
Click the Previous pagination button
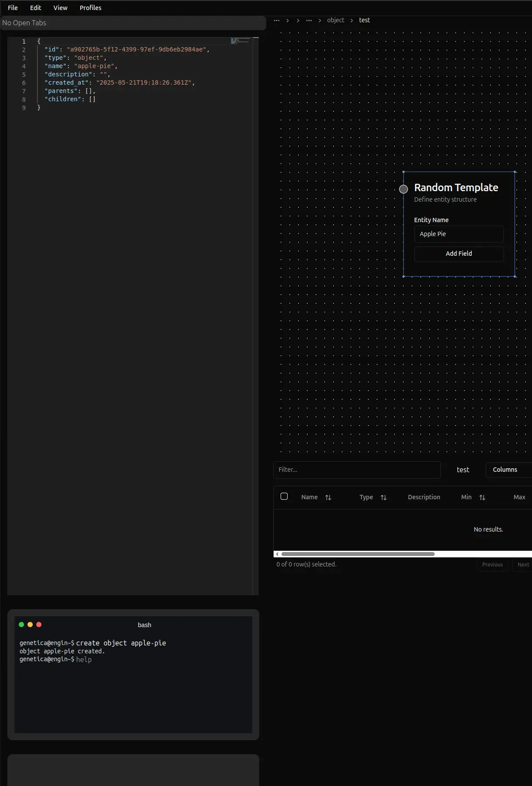(x=492, y=565)
